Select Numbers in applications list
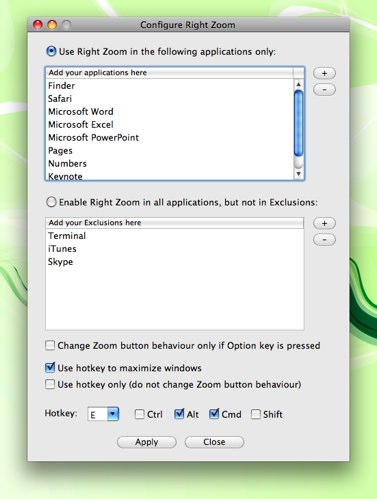Screen dimensions: 377x499 coord(170,164)
